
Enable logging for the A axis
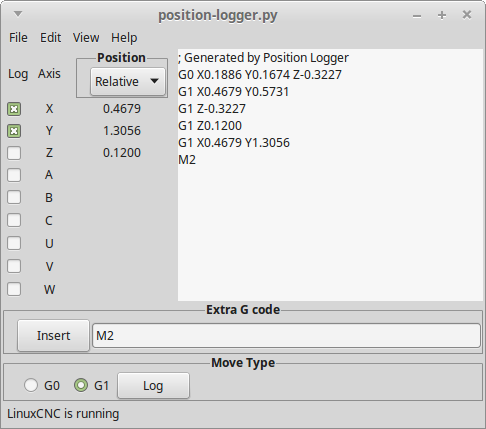coord(14,175)
